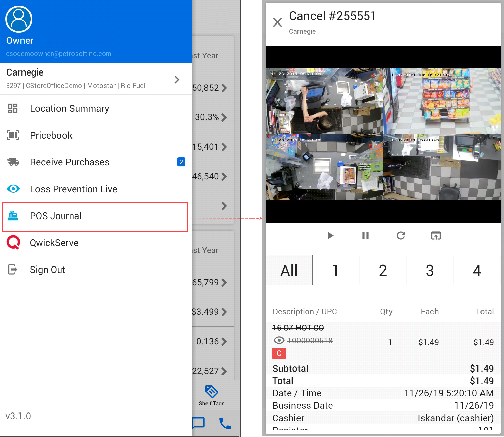Image resolution: width=504 pixels, height=437 pixels.
Task: Close the Cancel #255551 transaction view
Action: click(x=277, y=22)
